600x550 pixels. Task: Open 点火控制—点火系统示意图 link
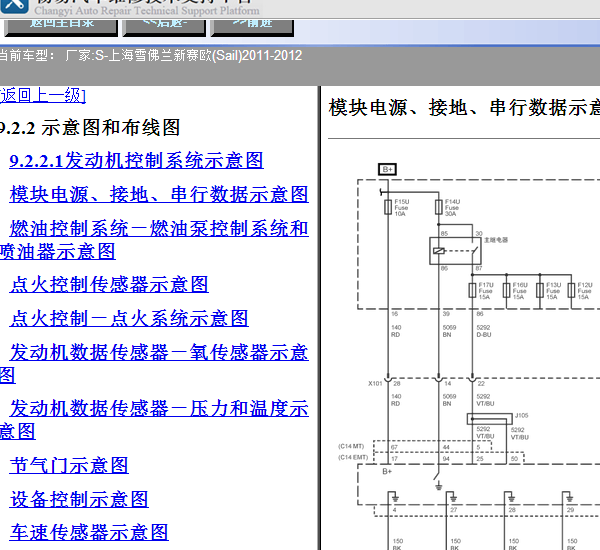tap(129, 318)
